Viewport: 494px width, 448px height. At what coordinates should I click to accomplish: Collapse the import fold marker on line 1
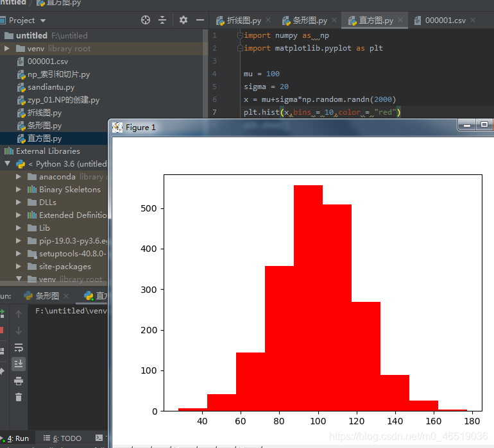240,35
